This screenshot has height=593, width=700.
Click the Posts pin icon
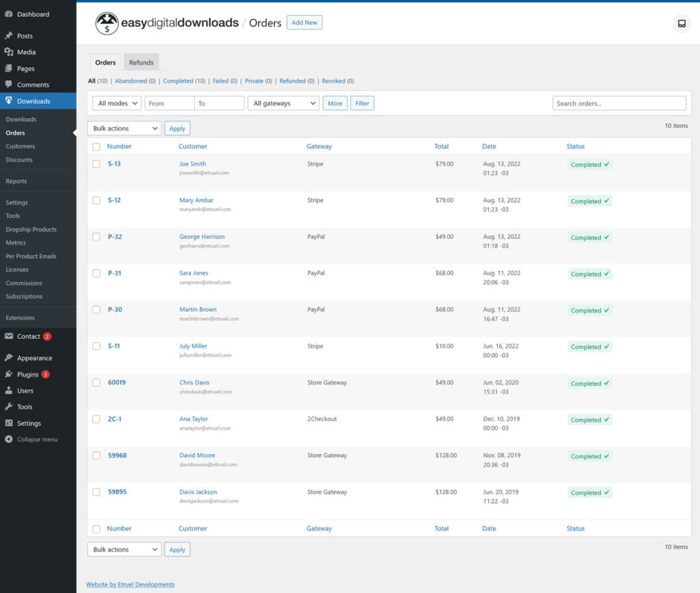pos(8,36)
